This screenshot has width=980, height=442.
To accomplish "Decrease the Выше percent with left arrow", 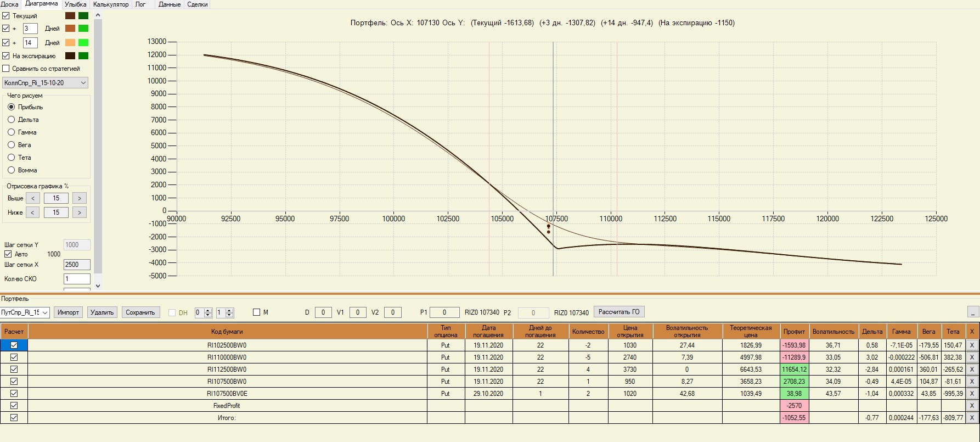I will [x=33, y=198].
